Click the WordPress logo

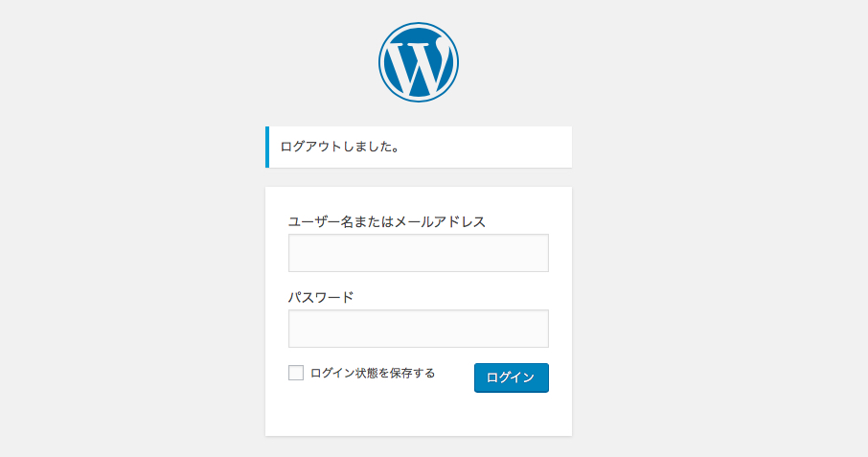(419, 62)
